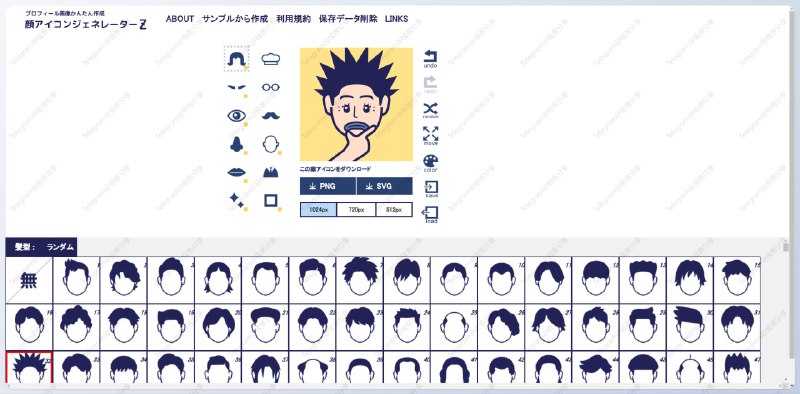Open the 利用規約 page

pos(293,19)
